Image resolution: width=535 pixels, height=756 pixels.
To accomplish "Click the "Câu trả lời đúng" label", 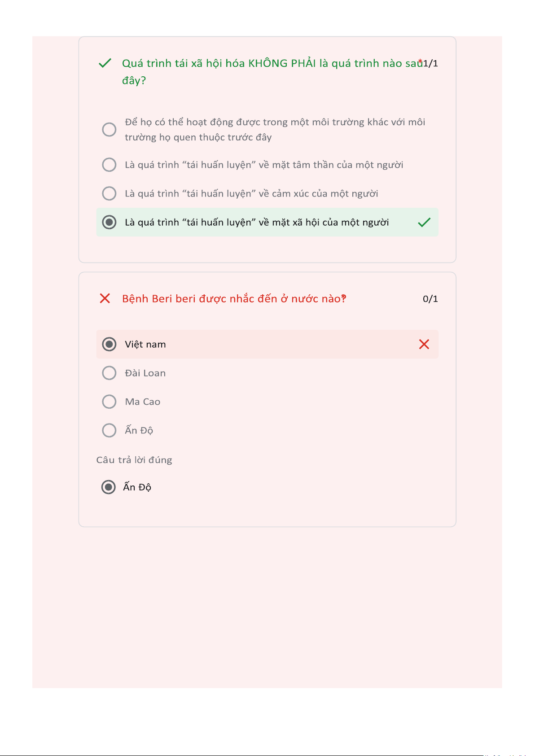I will [134, 460].
